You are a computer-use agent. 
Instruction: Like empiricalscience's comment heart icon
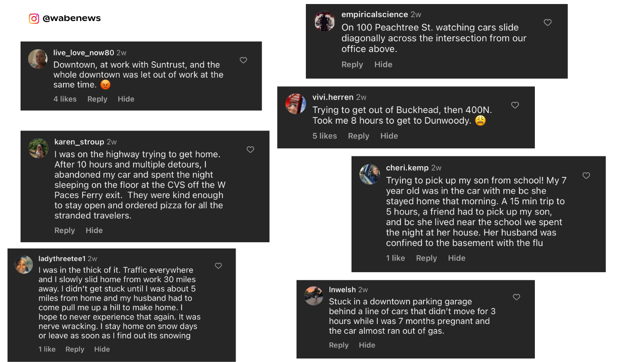point(547,22)
